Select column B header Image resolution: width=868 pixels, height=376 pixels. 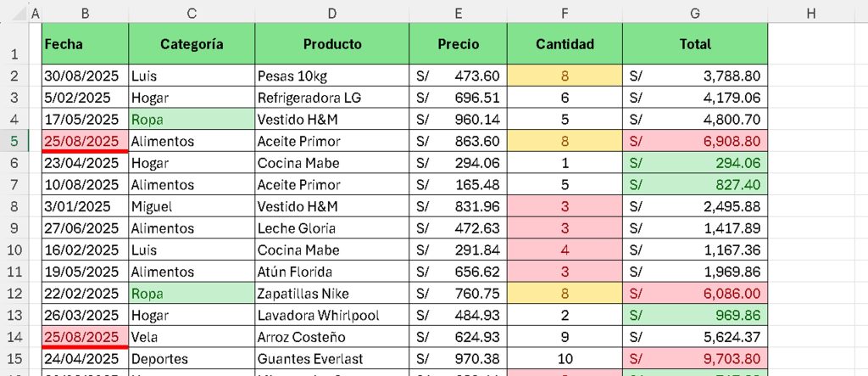86,14
